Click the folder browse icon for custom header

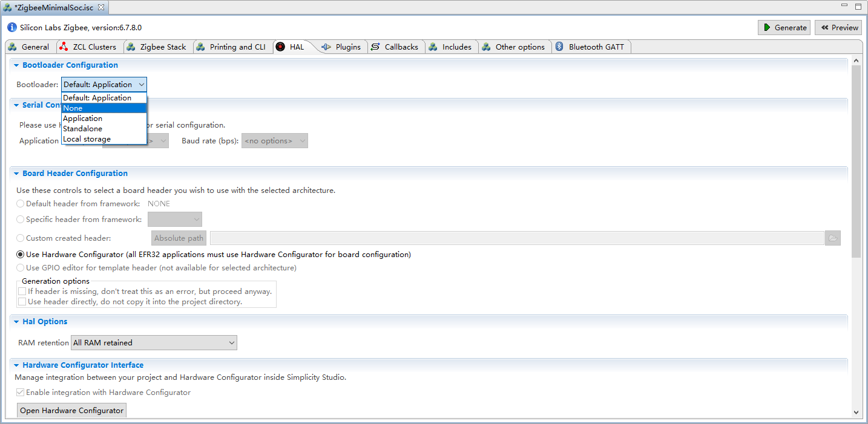(833, 238)
